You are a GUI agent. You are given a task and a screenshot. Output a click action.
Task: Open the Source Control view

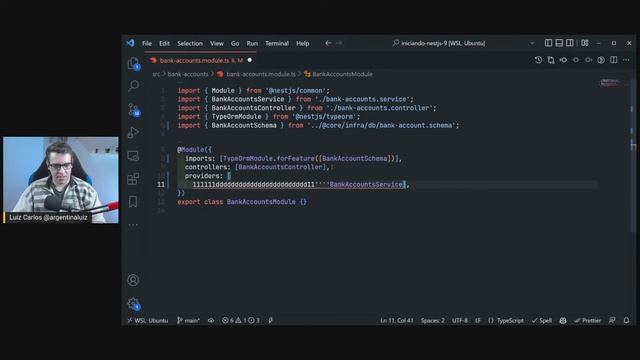(133, 109)
